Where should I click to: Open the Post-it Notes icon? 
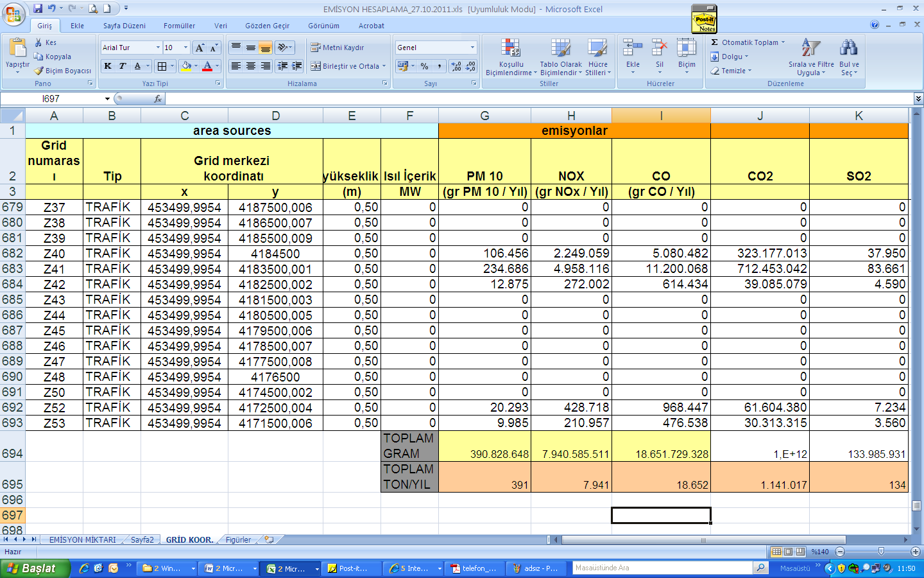pos(705,19)
